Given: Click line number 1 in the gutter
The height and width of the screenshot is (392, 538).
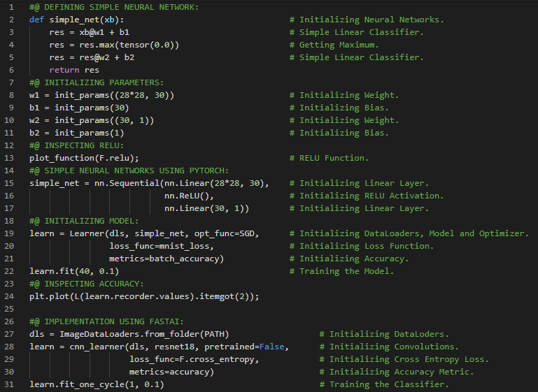Looking at the screenshot, I should [x=12, y=7].
